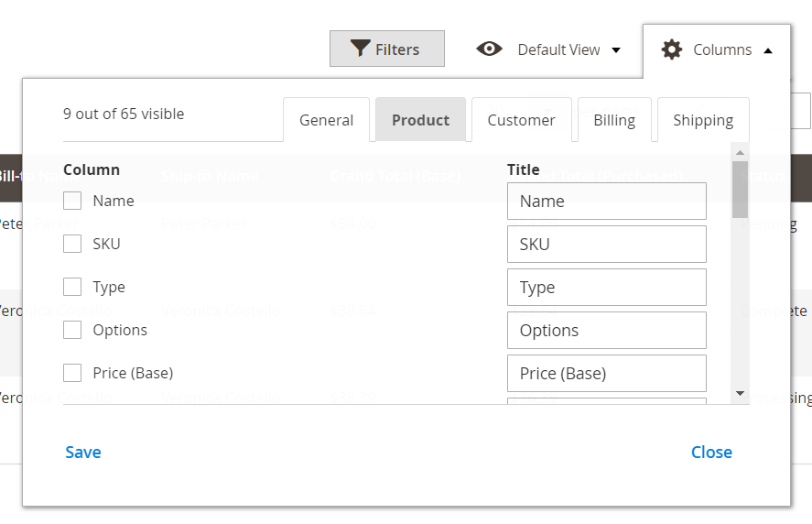The image size is (812, 524).
Task: Edit the Price (Base) title field
Action: click(x=606, y=373)
